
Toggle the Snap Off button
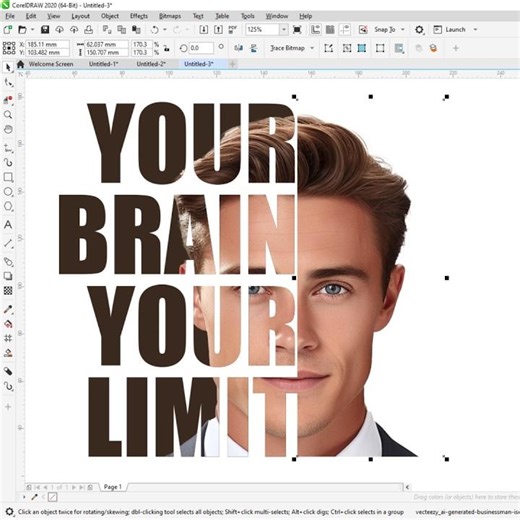click(x=363, y=30)
